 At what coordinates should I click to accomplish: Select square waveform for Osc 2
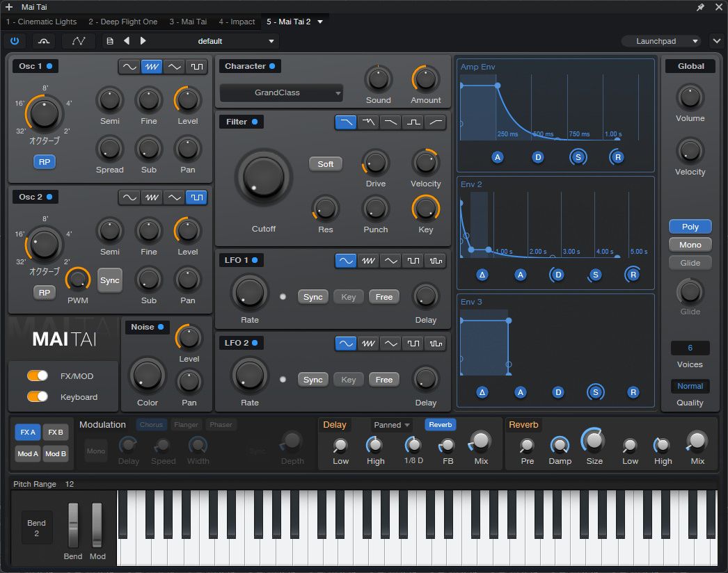[x=196, y=197]
